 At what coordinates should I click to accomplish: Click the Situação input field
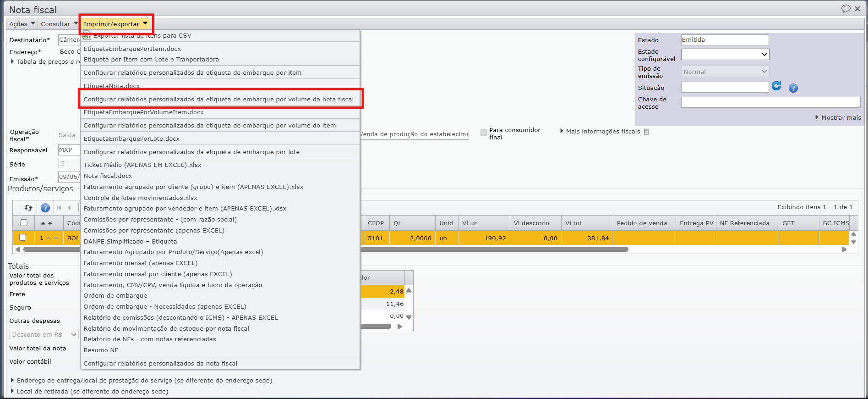tap(725, 87)
